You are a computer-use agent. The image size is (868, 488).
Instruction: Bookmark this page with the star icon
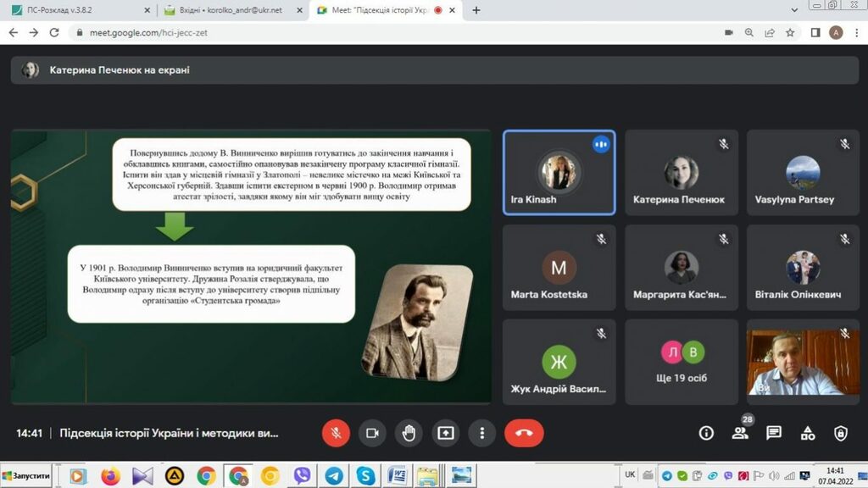tap(790, 32)
